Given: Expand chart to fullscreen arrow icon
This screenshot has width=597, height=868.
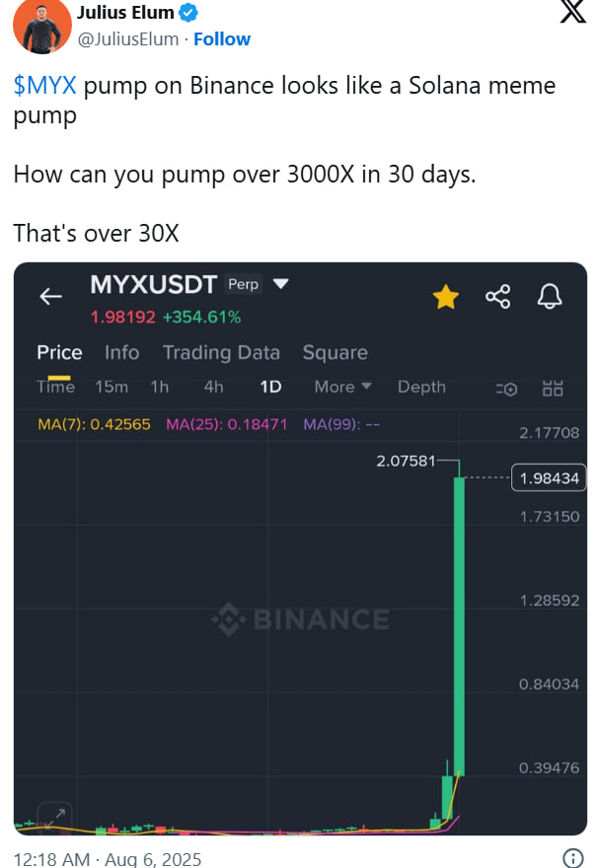Looking at the screenshot, I should click(x=54, y=815).
